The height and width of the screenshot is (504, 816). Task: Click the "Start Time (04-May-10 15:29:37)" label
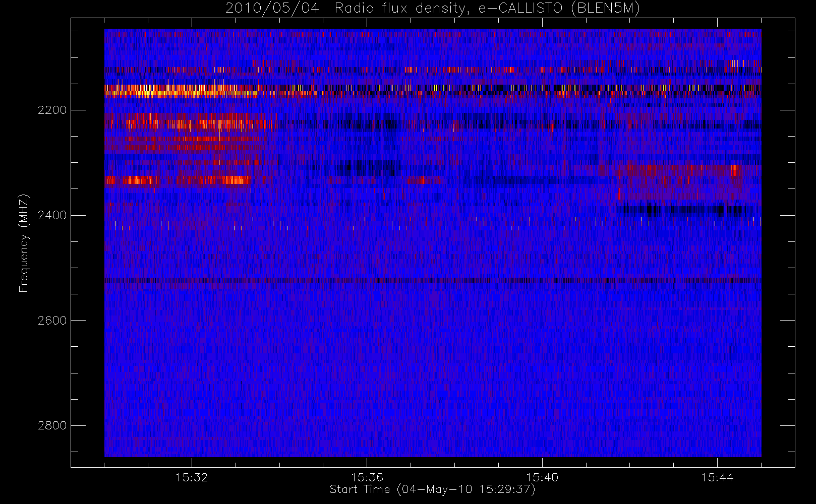(x=432, y=489)
